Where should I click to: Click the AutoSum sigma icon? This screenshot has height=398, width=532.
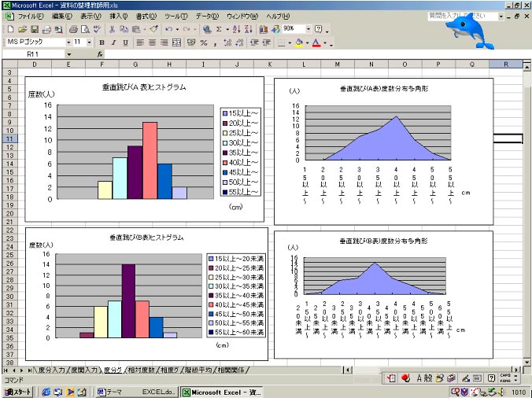(218, 29)
